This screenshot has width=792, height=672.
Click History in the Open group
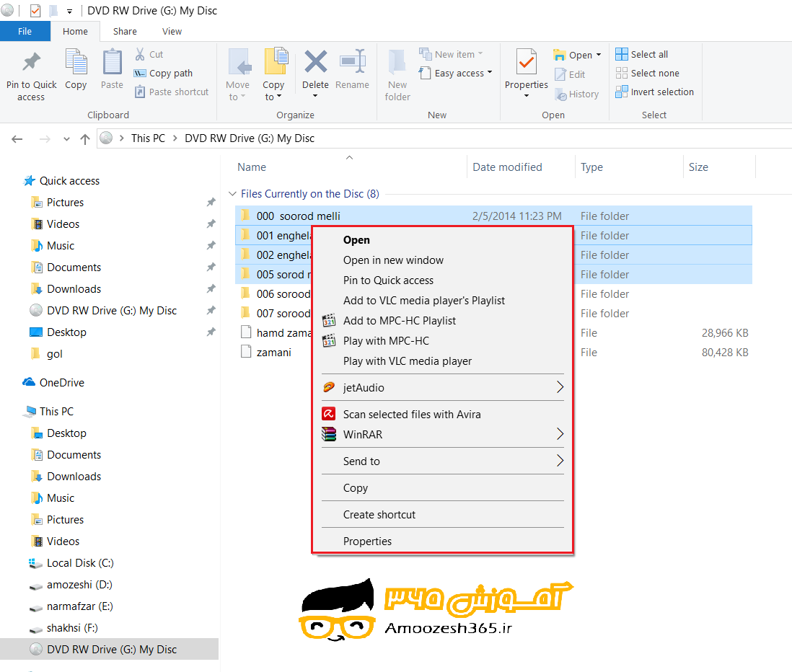[x=576, y=94]
